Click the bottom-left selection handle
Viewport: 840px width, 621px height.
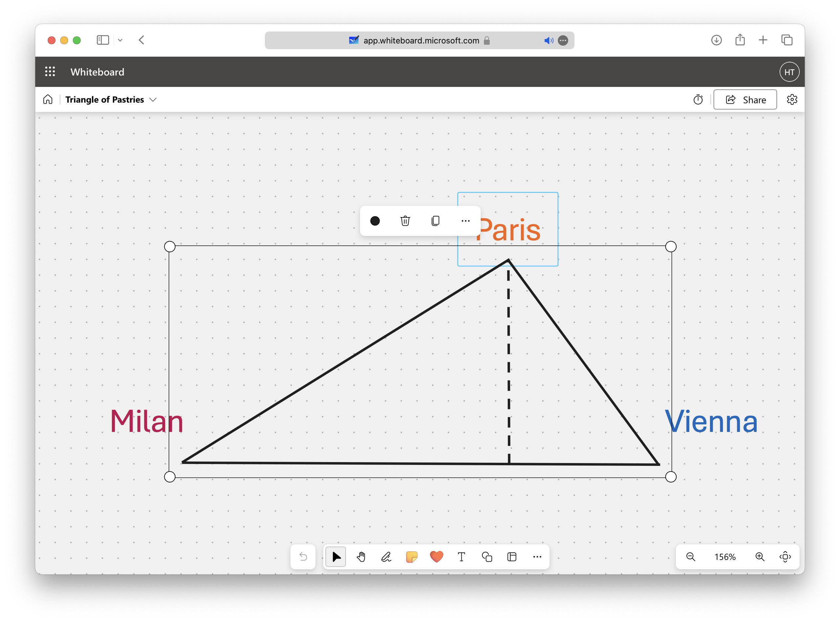pos(170,477)
